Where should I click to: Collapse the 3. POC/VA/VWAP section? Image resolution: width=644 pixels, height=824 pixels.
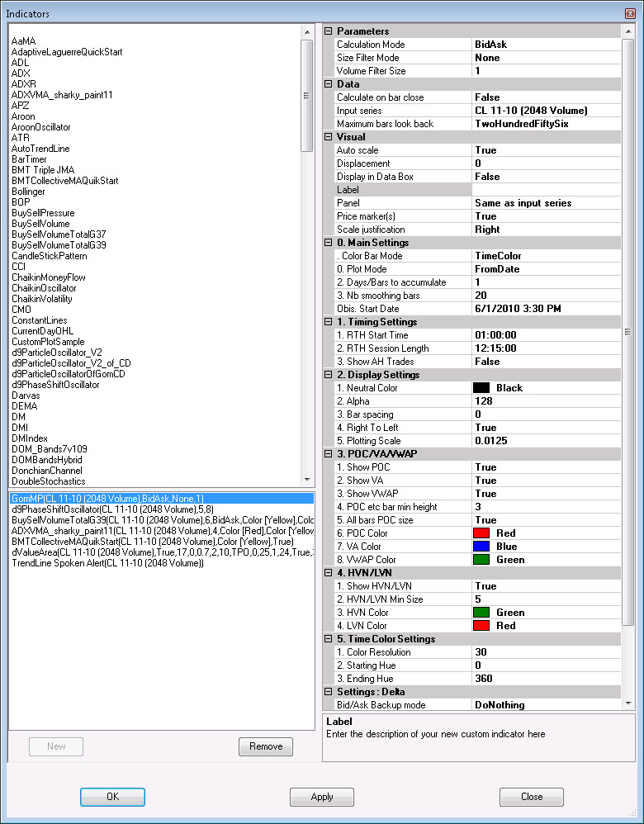pos(328,453)
